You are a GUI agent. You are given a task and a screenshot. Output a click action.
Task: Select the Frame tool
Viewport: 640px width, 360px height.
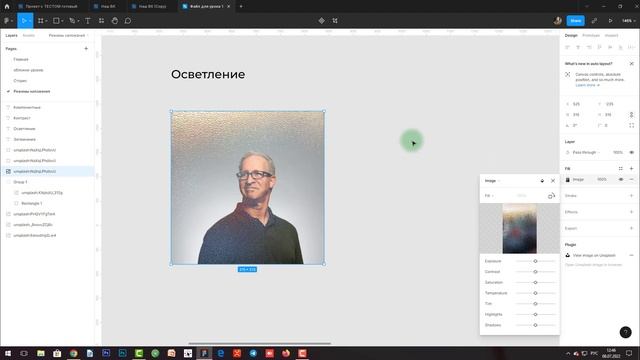coord(41,21)
